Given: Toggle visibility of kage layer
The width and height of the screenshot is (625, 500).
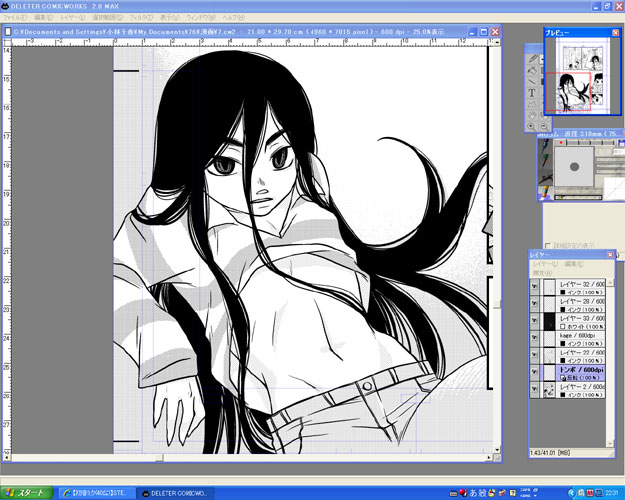Looking at the screenshot, I should click(535, 338).
